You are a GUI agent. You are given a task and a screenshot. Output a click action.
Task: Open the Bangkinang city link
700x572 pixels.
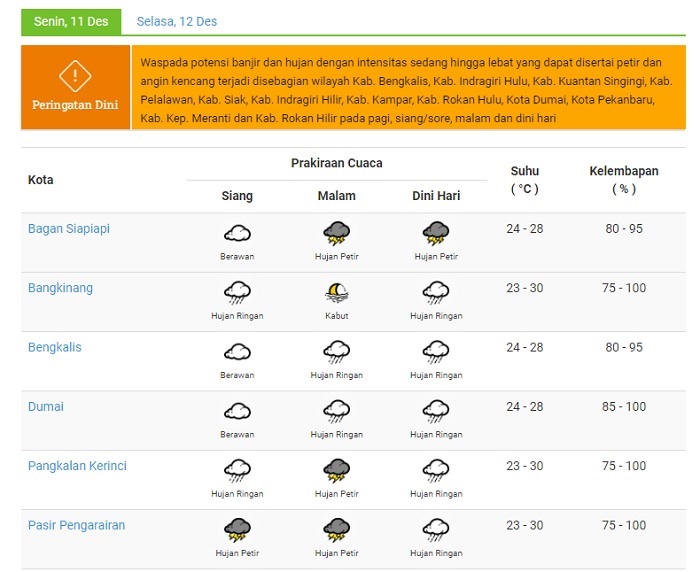pos(60,288)
